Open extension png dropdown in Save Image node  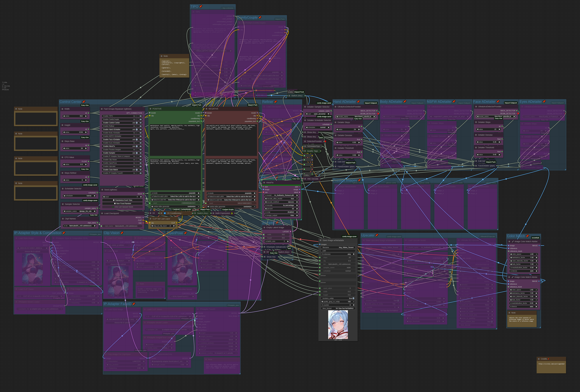pos(338,254)
